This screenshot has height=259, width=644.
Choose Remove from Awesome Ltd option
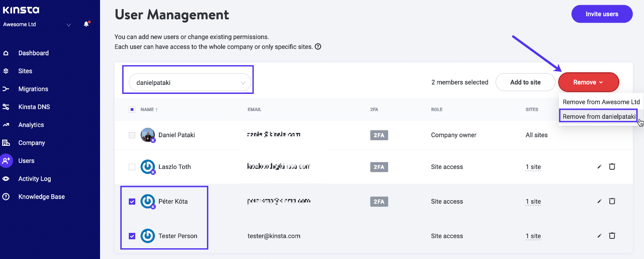point(601,102)
